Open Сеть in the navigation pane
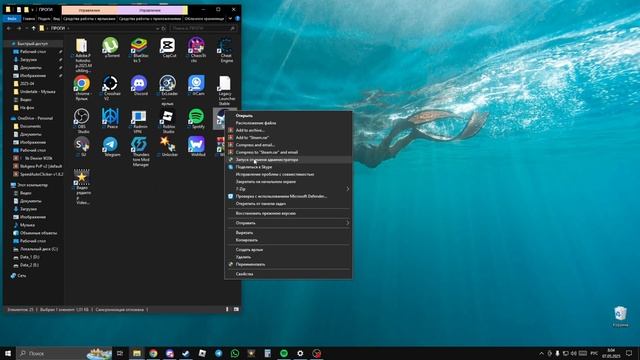Screen dimensions: 640x360 pyautogui.click(x=22, y=276)
